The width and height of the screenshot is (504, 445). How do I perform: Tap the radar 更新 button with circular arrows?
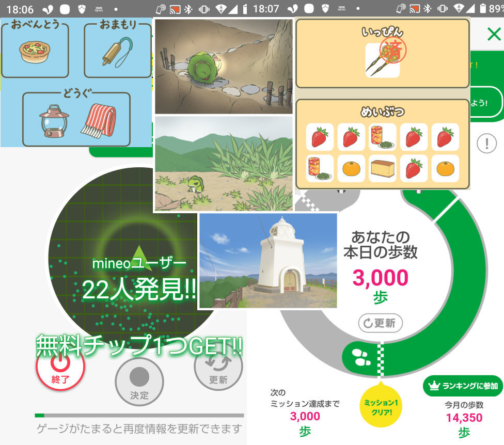tap(218, 367)
